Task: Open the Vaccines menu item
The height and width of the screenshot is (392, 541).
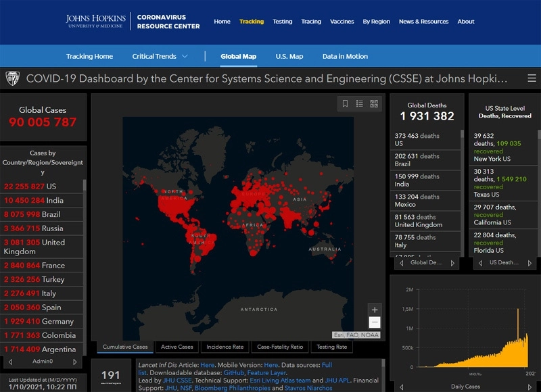Action: click(x=342, y=22)
